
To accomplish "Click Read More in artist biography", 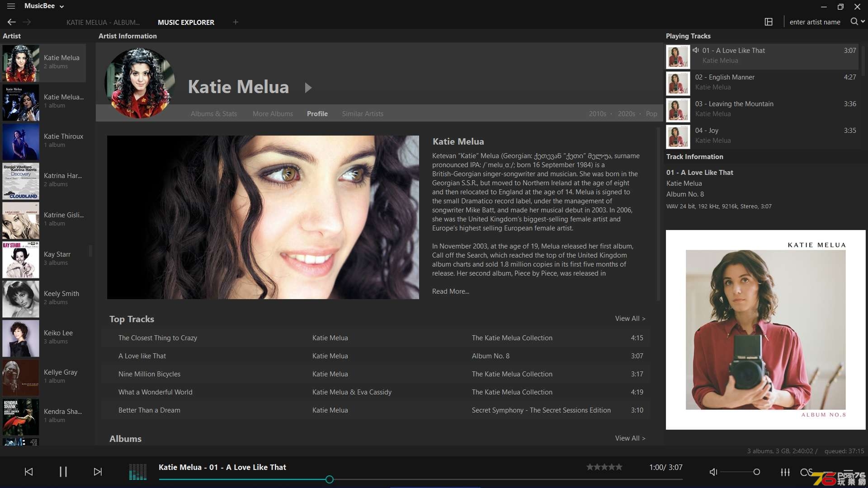I will pyautogui.click(x=451, y=291).
